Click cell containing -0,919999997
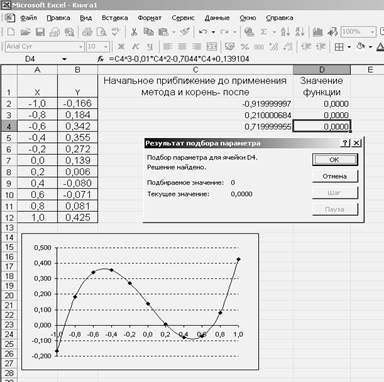The height and width of the screenshot is (382, 384). click(x=196, y=104)
